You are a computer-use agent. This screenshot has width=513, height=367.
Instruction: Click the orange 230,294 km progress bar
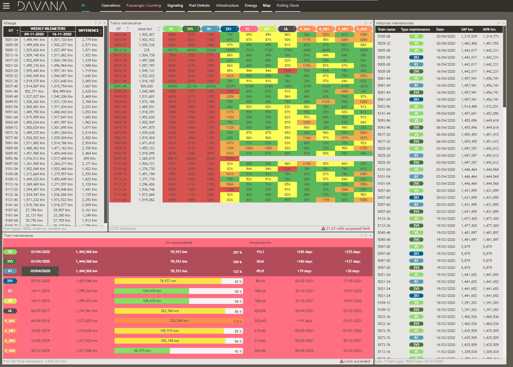click(x=178, y=321)
